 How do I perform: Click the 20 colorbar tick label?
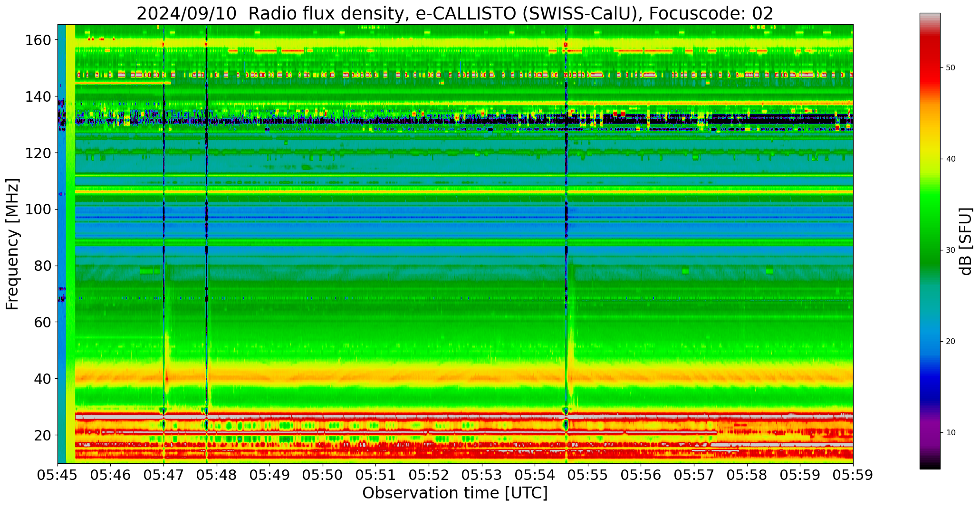[x=951, y=342]
